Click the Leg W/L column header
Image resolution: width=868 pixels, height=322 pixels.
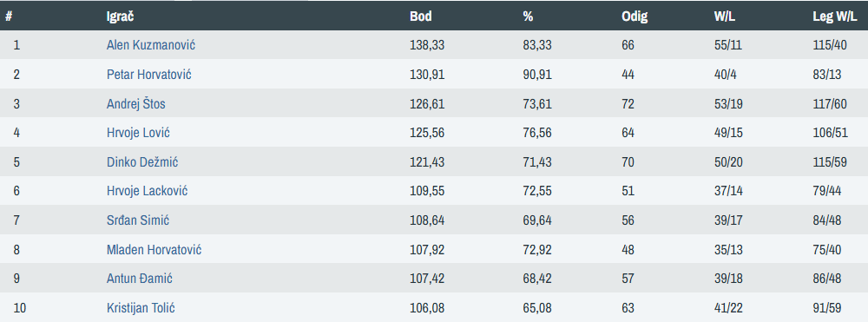835,16
